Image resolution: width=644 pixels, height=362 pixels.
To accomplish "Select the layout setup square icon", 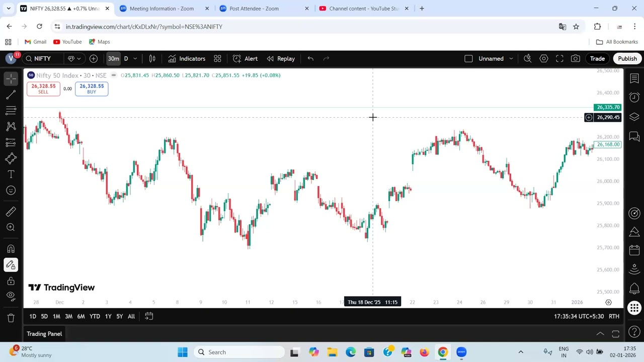I will point(468,59).
